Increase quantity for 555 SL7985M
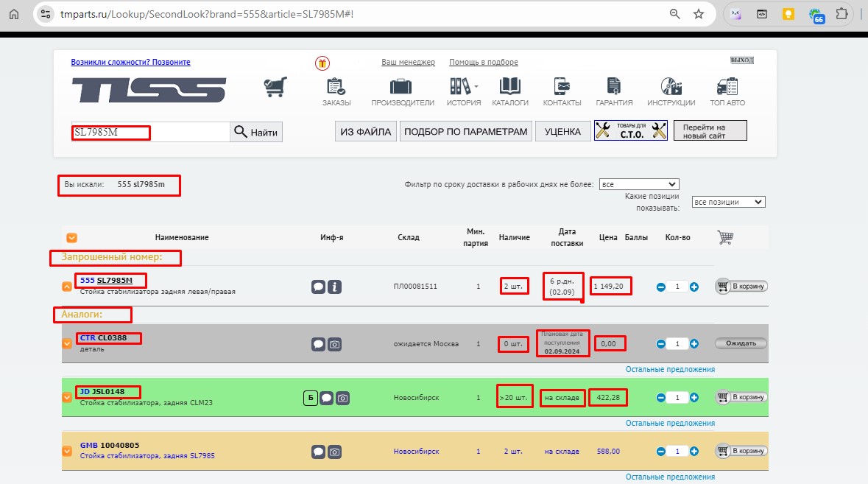The width and height of the screenshot is (868, 484). click(x=694, y=287)
